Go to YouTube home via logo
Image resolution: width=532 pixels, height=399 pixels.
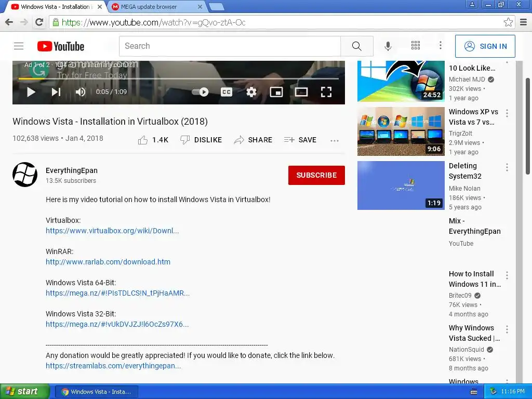click(61, 46)
